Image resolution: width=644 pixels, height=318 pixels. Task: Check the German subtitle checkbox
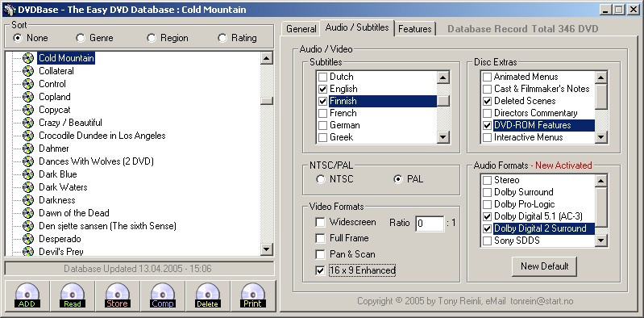coord(323,125)
